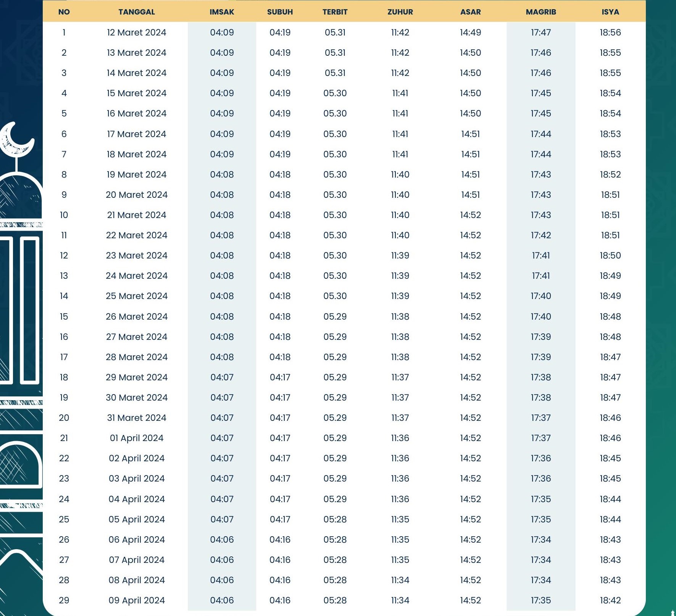Screen dimensions: 676x616
Task: Click the NO column header
Action: pos(64,12)
